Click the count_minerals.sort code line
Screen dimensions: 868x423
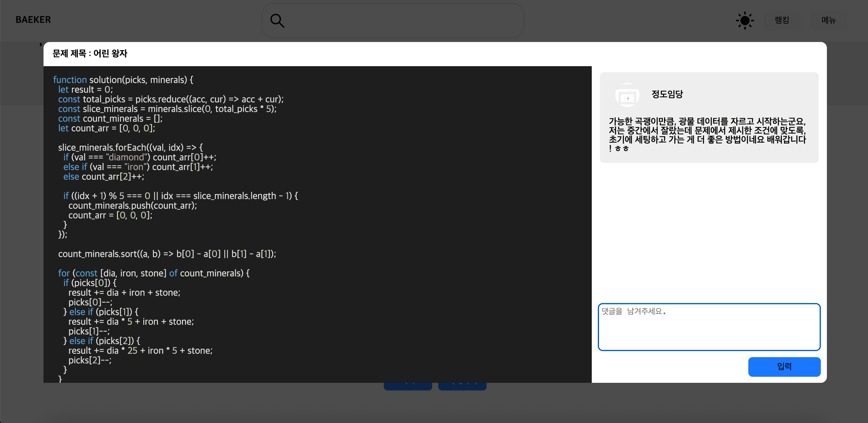click(x=167, y=254)
